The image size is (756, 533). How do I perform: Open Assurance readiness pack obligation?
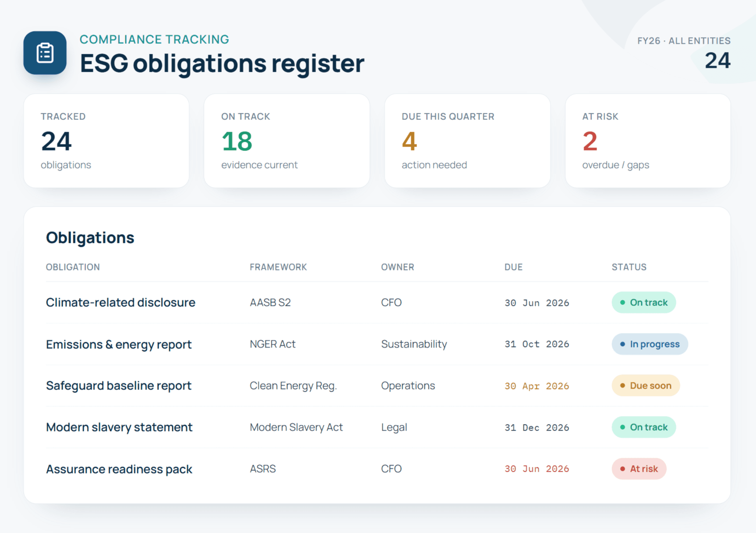pos(119,469)
